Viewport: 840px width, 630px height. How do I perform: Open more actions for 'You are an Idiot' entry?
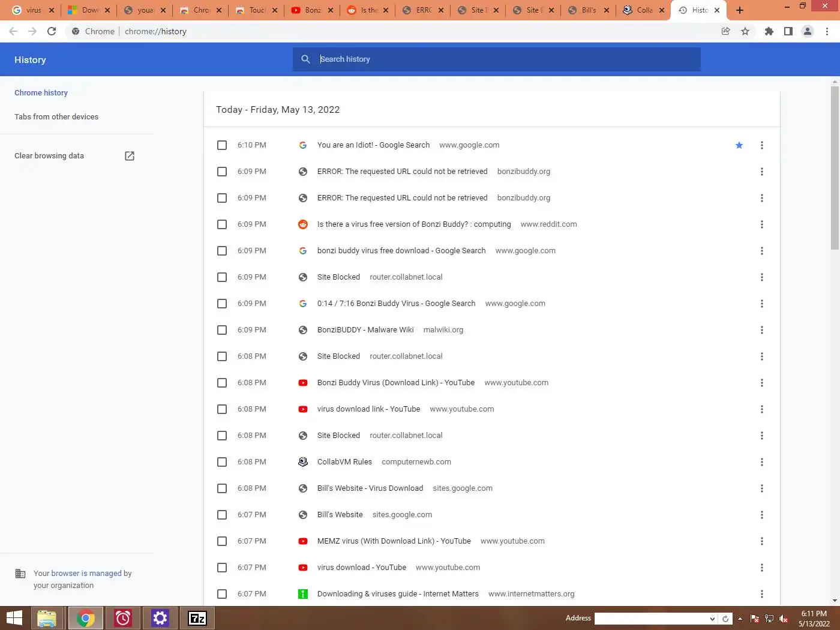tap(762, 145)
